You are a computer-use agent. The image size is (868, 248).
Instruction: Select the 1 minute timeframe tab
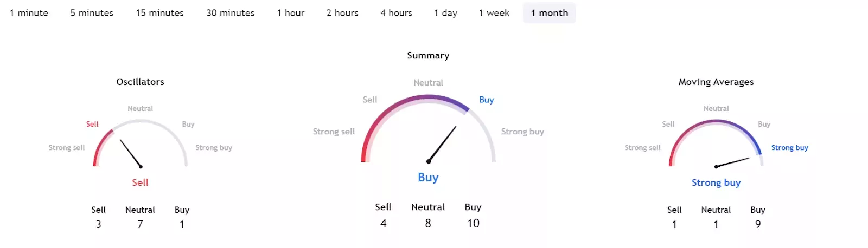(29, 13)
